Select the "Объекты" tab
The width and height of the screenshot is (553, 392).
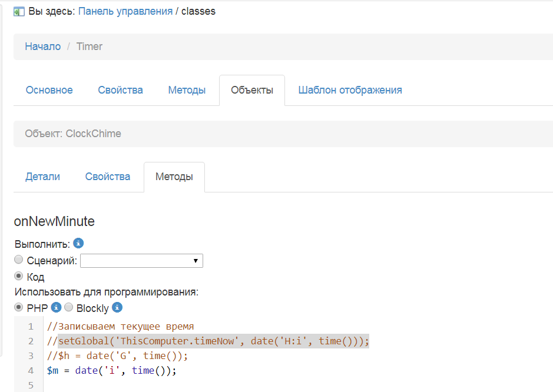click(251, 90)
